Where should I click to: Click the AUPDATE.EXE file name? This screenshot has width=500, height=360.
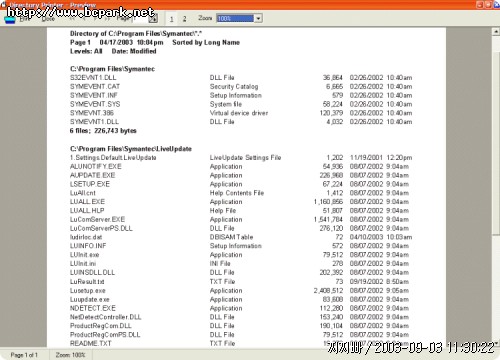click(x=92, y=175)
